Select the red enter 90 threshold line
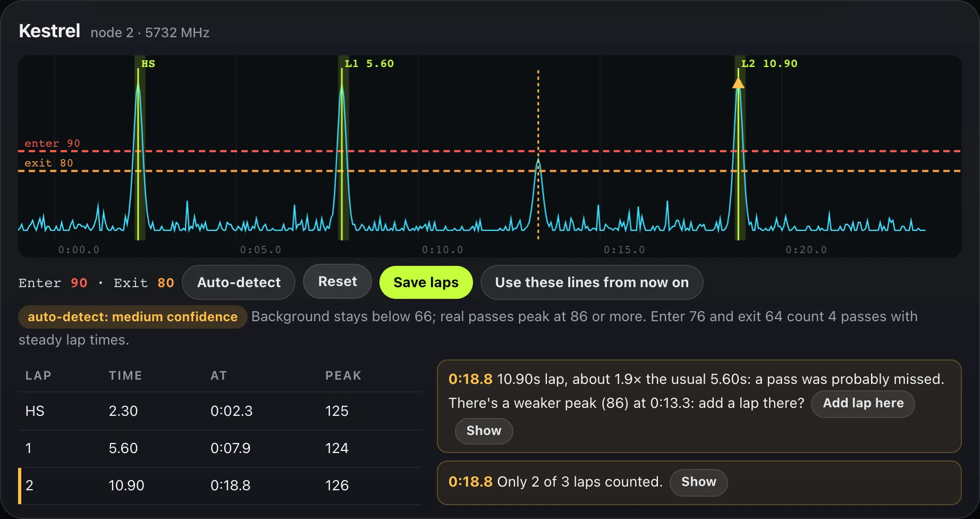This screenshot has width=980, height=519. point(489,151)
